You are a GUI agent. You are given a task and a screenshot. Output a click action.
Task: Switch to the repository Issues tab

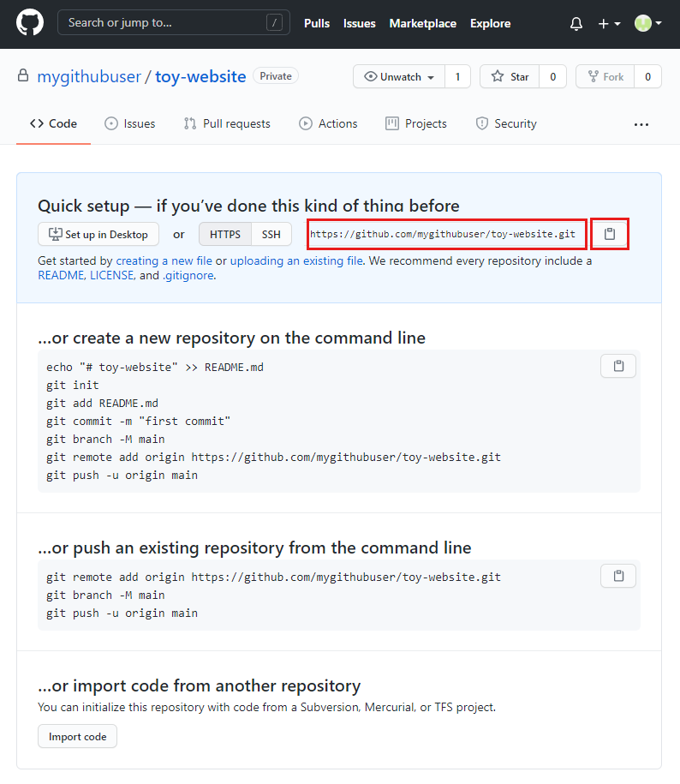click(x=130, y=123)
